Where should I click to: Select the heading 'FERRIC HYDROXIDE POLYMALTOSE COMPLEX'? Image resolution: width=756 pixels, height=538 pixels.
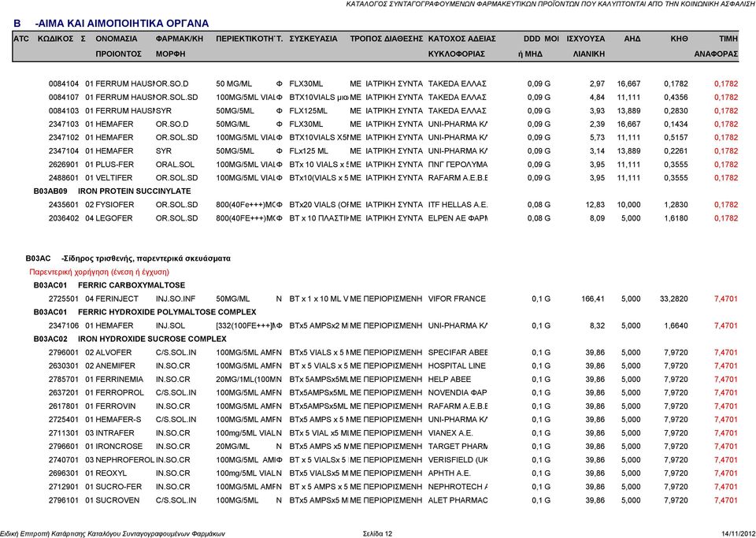167,313
